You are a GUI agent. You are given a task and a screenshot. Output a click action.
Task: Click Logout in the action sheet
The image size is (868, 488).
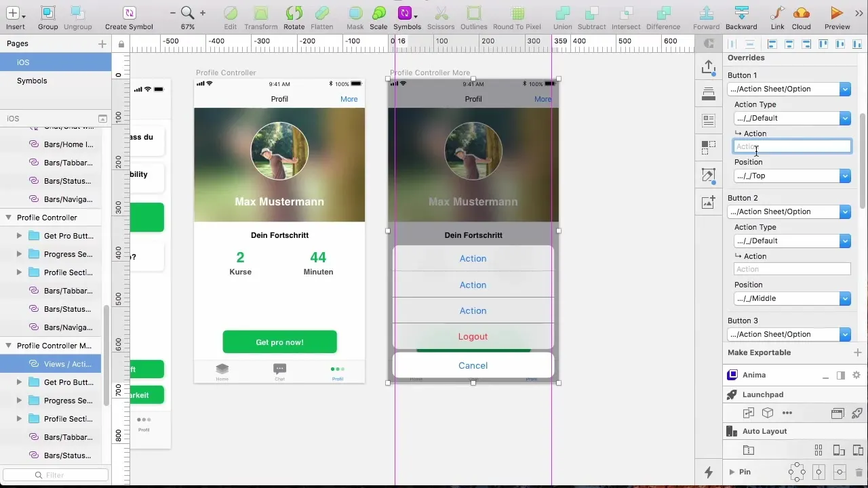coord(473,336)
